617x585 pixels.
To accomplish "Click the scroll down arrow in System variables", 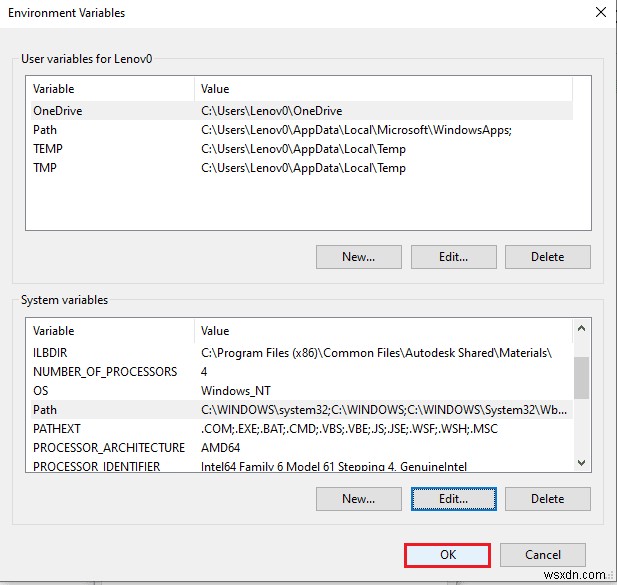I will (x=581, y=463).
